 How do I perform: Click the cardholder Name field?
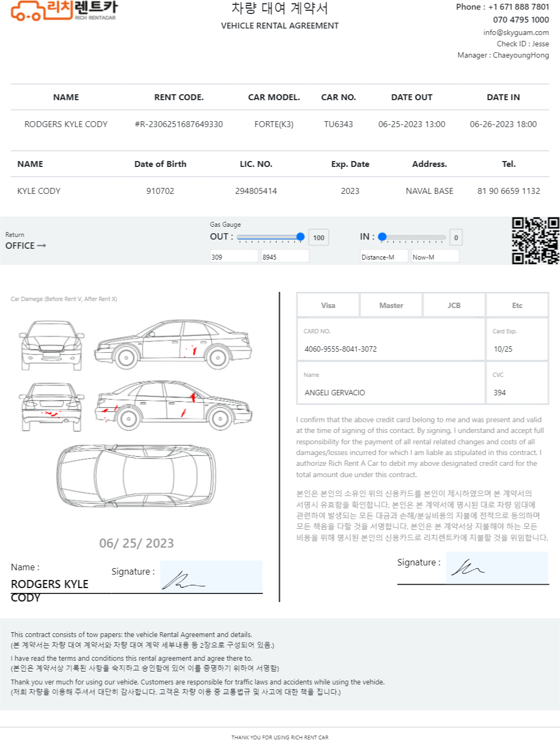391,383
